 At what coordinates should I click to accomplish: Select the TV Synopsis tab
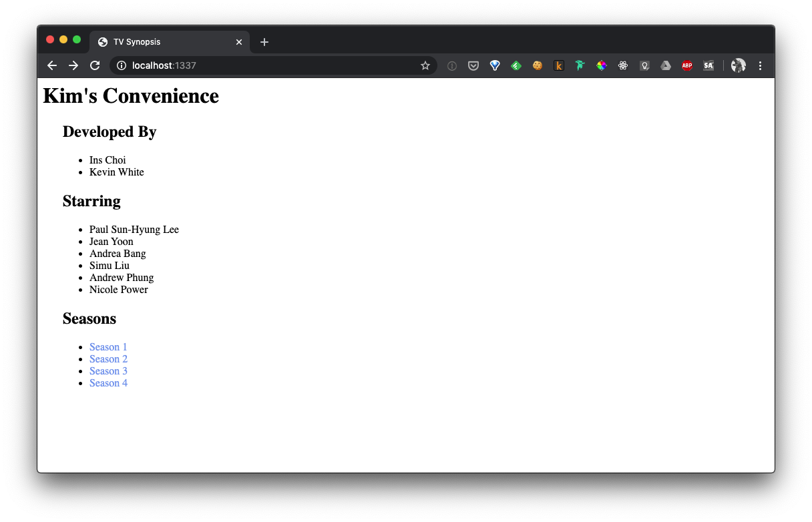tap(170, 42)
